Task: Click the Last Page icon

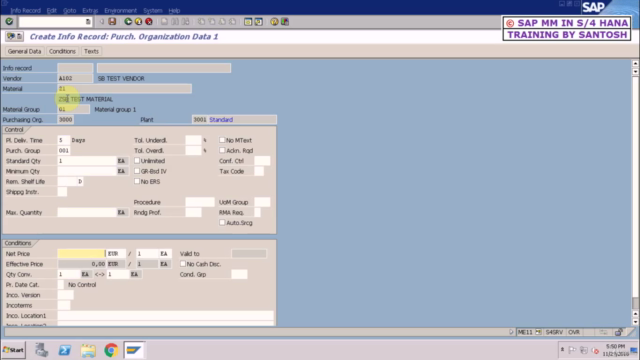Action: click(232, 22)
